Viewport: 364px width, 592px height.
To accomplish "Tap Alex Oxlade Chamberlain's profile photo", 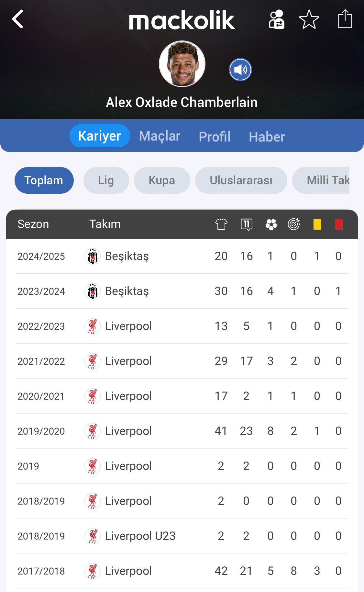I will 182,64.
